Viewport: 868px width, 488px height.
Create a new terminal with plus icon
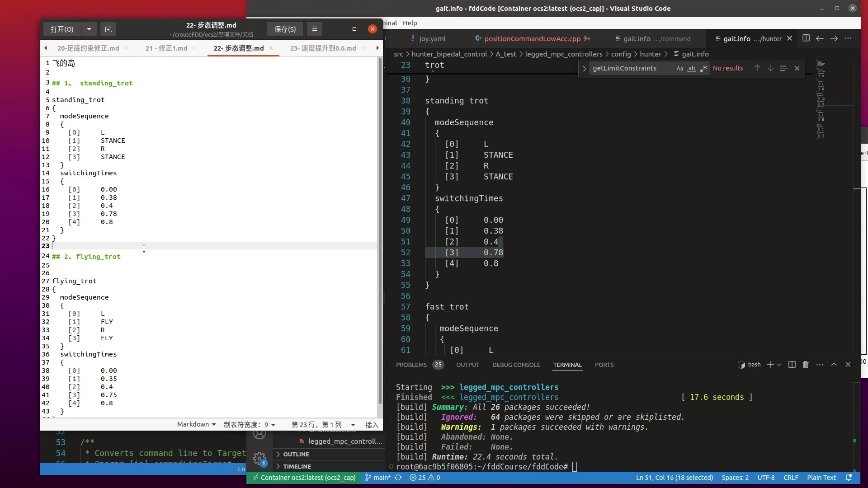770,365
